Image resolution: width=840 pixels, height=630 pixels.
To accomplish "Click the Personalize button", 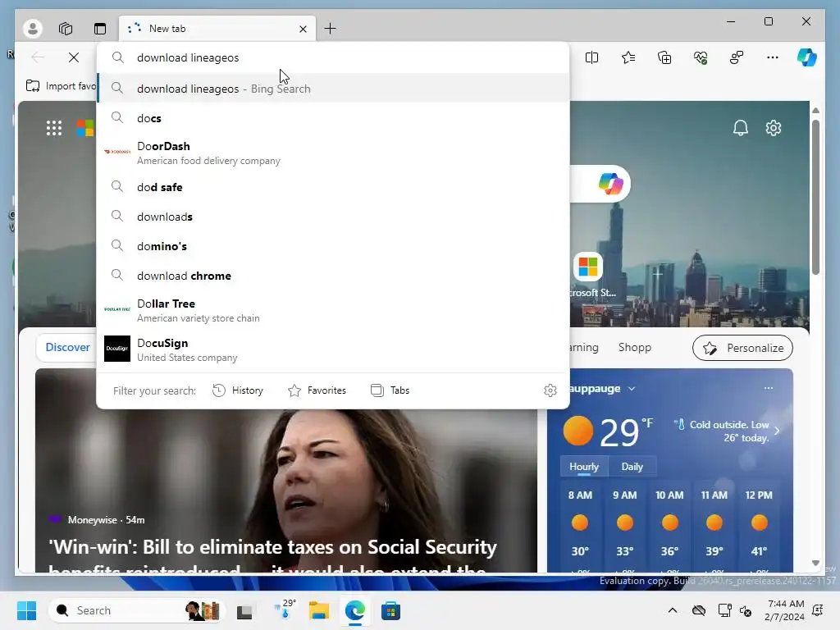I will point(742,348).
